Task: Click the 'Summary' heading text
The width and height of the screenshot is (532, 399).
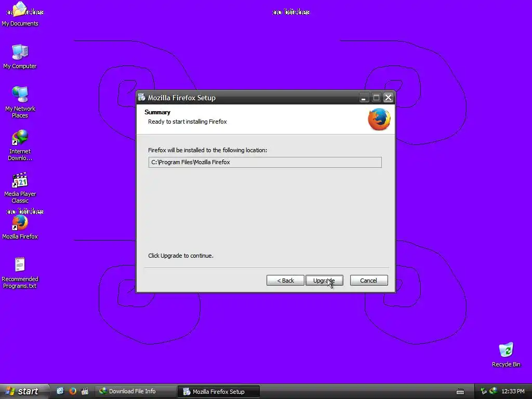Action: pos(157,112)
